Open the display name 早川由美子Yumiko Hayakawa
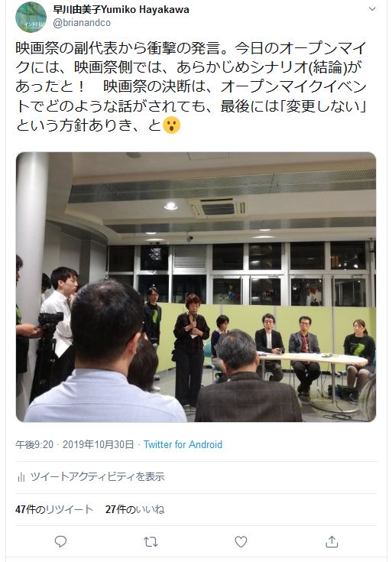The width and height of the screenshot is (392, 562). pos(121,9)
